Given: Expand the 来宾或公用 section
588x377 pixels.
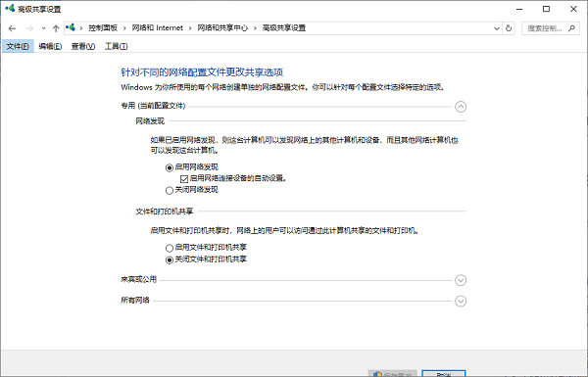Looking at the screenshot, I should pyautogui.click(x=461, y=280).
